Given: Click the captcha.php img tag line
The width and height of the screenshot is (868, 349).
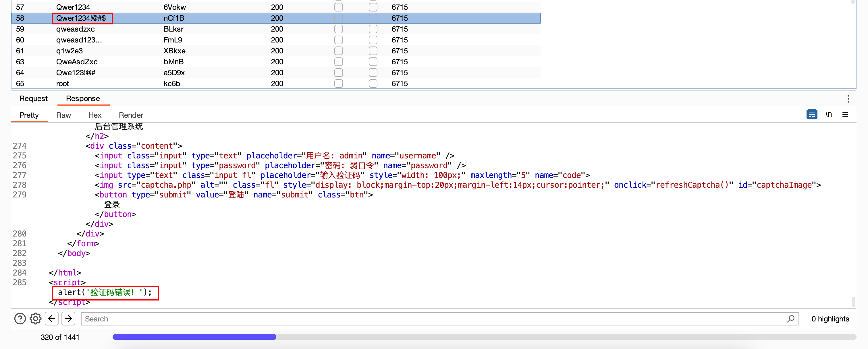Looking at the screenshot, I should click(x=458, y=185).
